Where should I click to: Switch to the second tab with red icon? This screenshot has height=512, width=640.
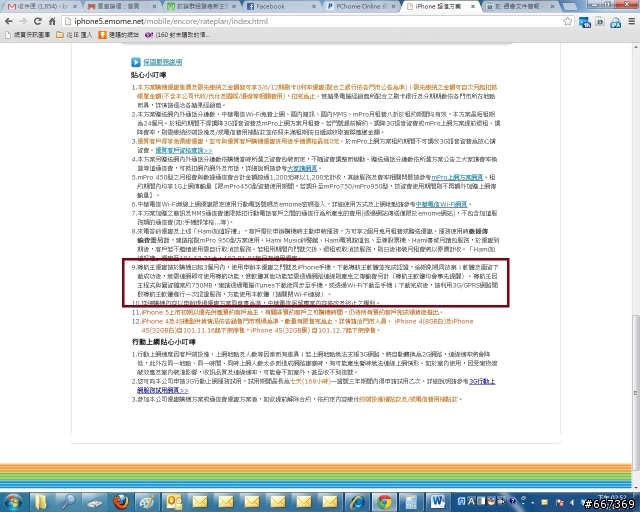click(122, 7)
